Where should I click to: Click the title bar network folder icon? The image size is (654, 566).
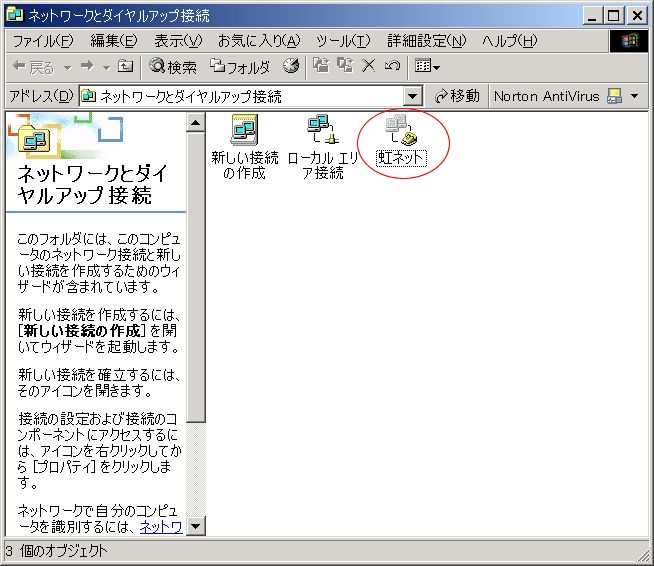pos(15,15)
